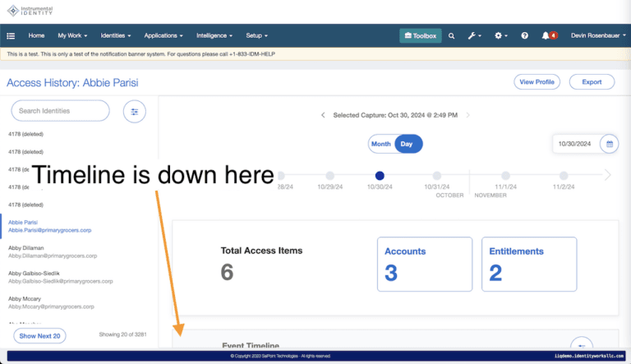Open the identity filter sliders icon
Image resolution: width=631 pixels, height=364 pixels.
pyautogui.click(x=135, y=112)
